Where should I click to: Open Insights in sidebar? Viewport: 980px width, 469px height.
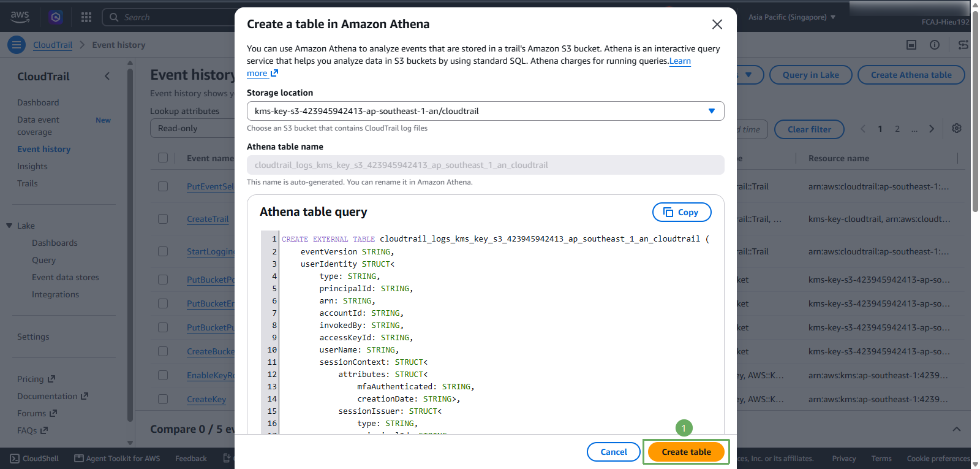32,166
